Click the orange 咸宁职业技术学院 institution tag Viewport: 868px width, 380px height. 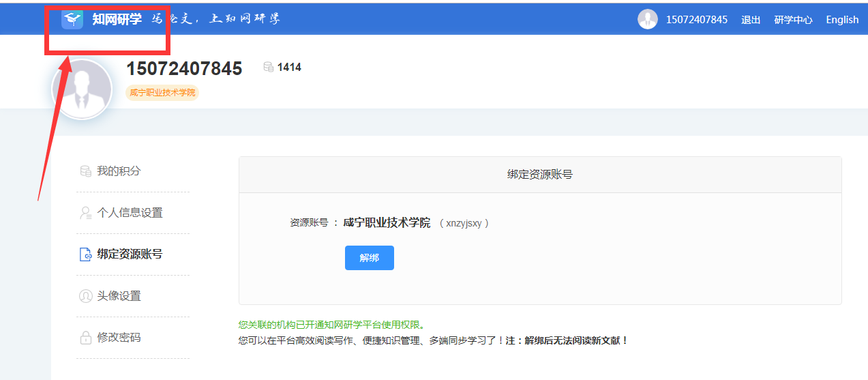[162, 93]
